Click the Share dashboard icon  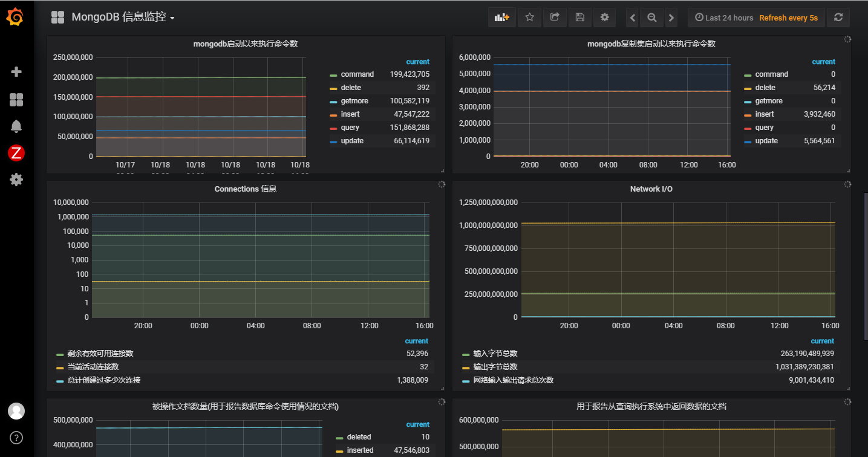click(554, 18)
